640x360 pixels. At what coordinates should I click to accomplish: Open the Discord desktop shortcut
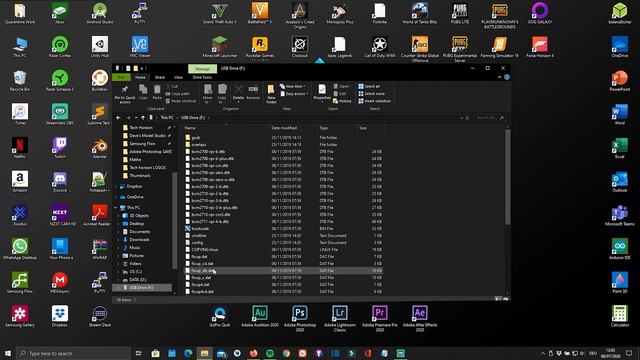pos(60,182)
